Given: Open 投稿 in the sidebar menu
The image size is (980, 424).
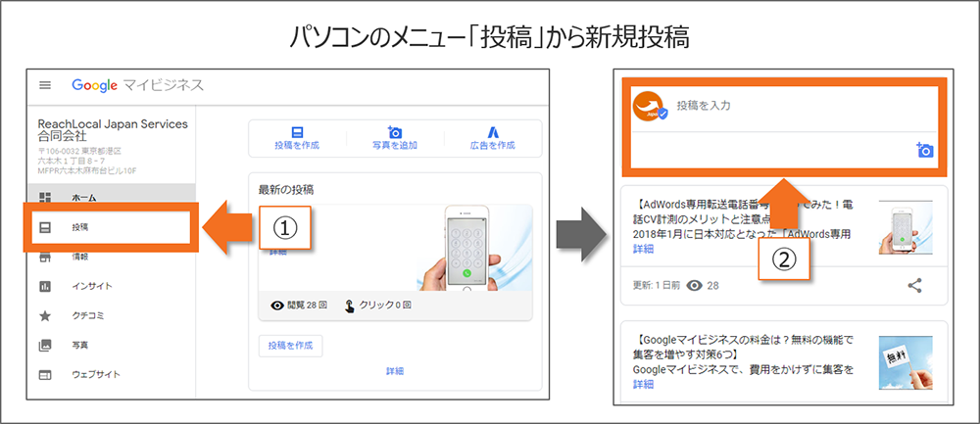Looking at the screenshot, I should [x=112, y=227].
